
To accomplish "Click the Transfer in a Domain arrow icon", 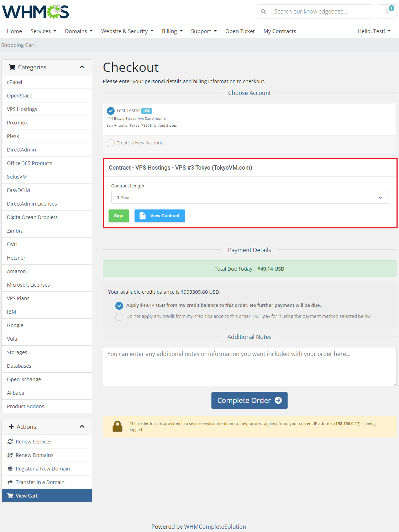I will [10, 482].
